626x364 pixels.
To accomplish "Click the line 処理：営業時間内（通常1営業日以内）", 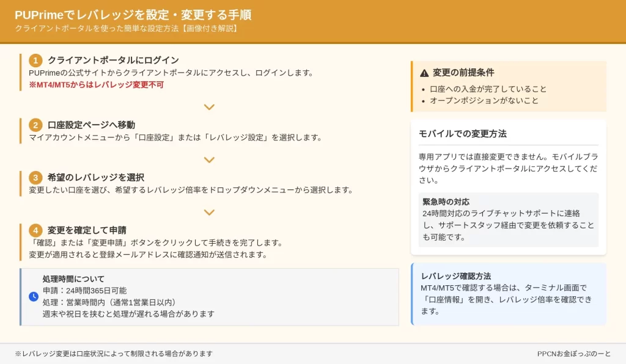I will click(x=109, y=302).
